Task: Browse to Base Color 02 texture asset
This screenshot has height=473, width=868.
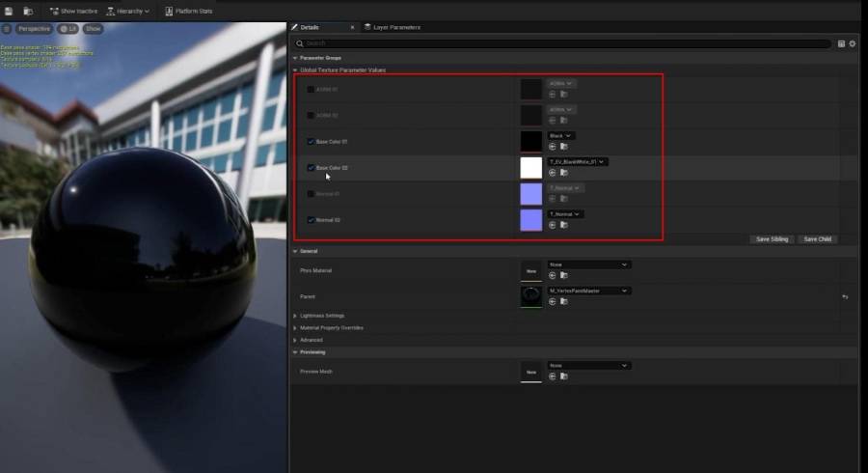Action: pos(563,173)
